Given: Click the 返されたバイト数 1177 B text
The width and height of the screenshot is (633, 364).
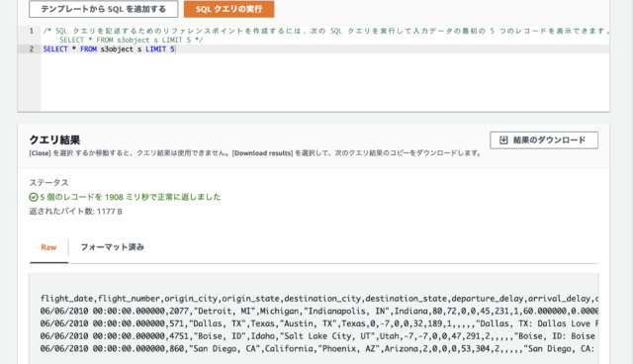Looking at the screenshot, I should [75, 211].
